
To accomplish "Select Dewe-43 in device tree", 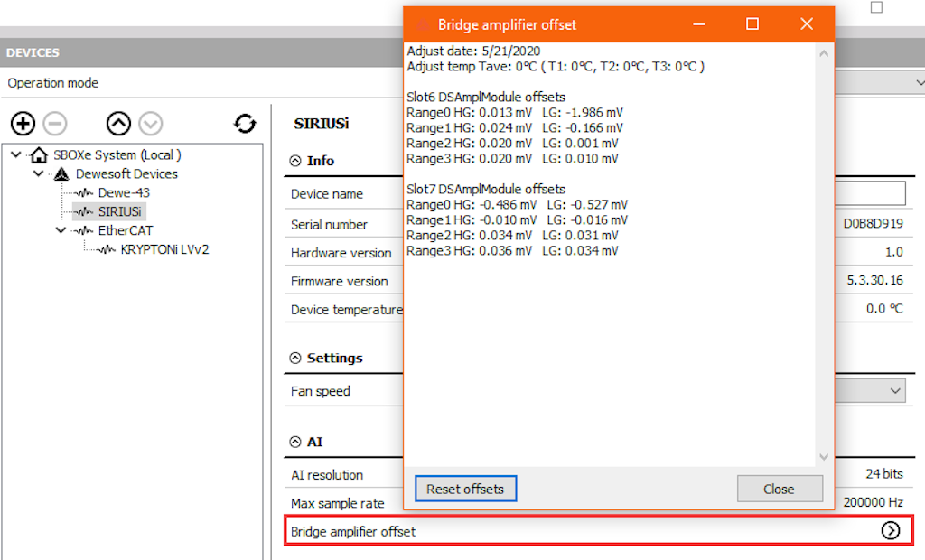I will (x=124, y=192).
